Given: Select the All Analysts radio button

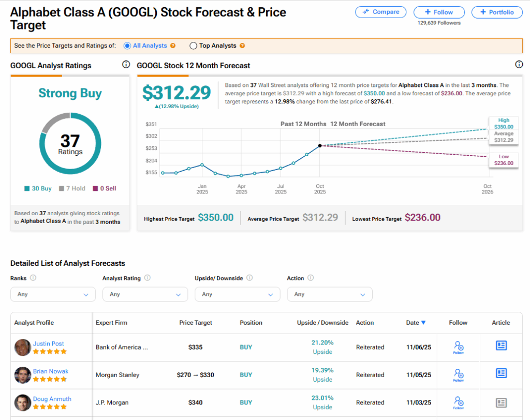Looking at the screenshot, I should [127, 46].
